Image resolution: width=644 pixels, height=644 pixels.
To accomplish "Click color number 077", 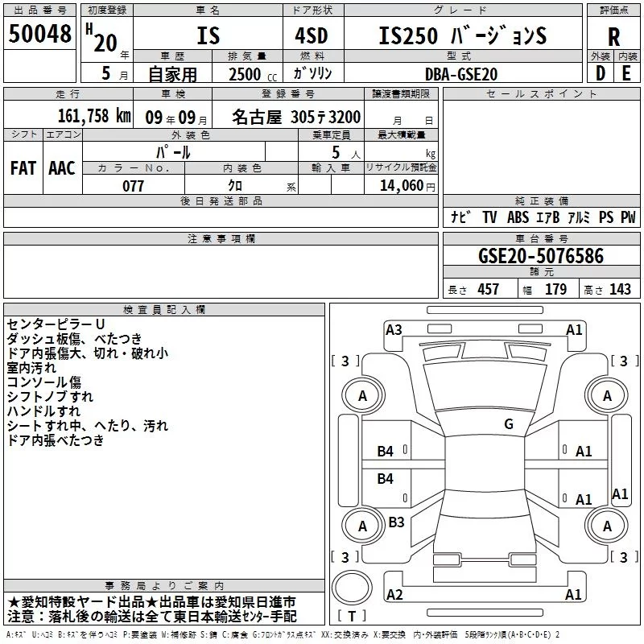I will click(x=133, y=186).
